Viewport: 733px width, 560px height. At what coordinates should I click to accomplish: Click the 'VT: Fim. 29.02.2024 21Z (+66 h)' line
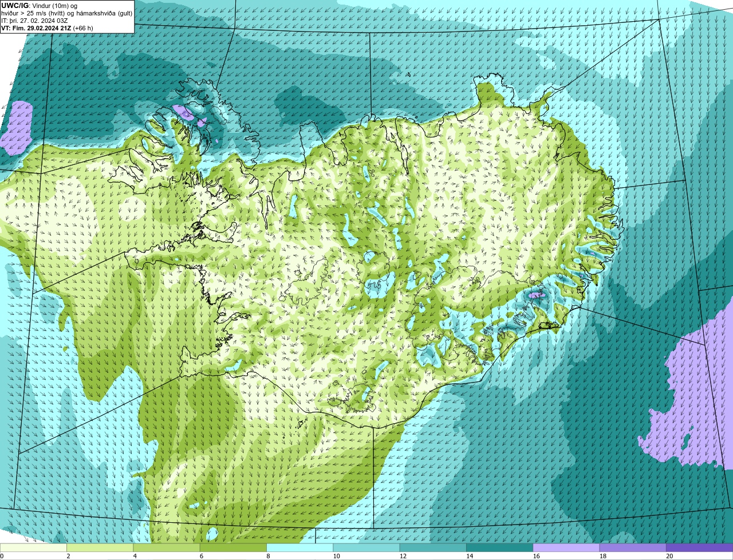coord(47,28)
